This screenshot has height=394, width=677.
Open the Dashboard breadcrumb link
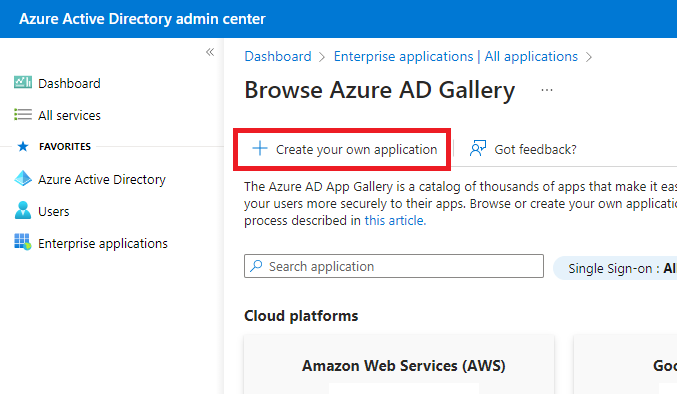(278, 57)
